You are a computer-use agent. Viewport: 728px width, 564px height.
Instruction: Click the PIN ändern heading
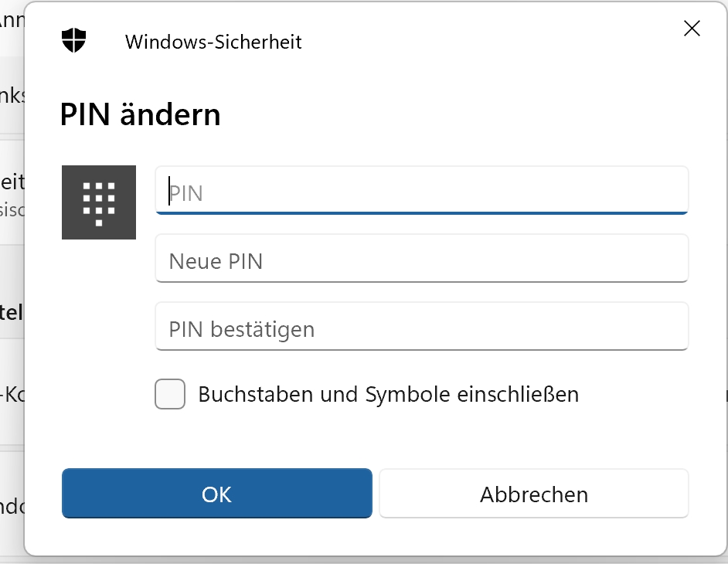[141, 115]
